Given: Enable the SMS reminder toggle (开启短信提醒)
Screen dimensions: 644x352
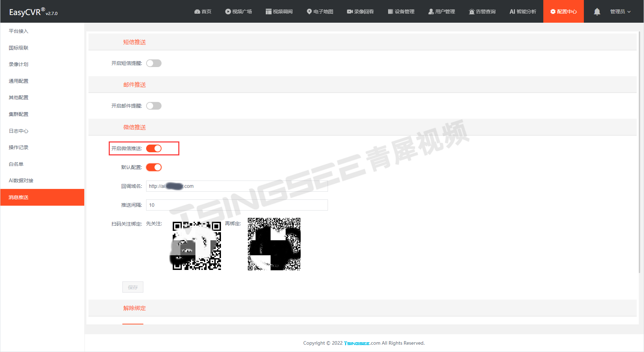Looking at the screenshot, I should coord(154,63).
